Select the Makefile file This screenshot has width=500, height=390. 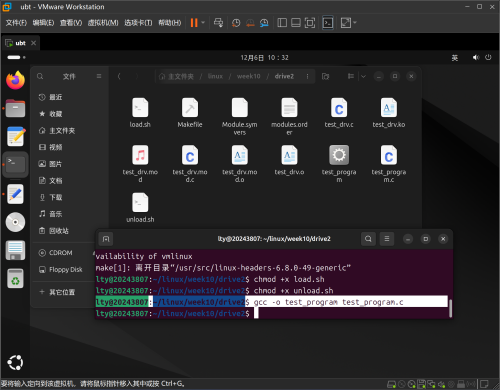[190, 113]
